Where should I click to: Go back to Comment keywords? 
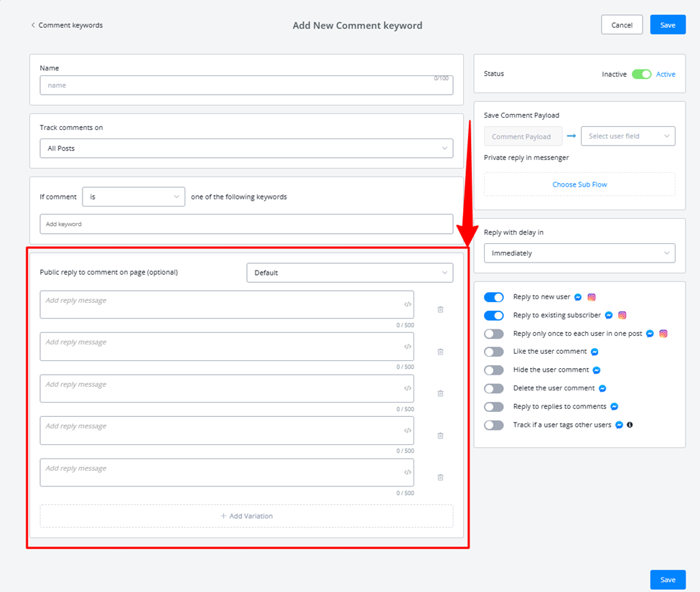(67, 25)
